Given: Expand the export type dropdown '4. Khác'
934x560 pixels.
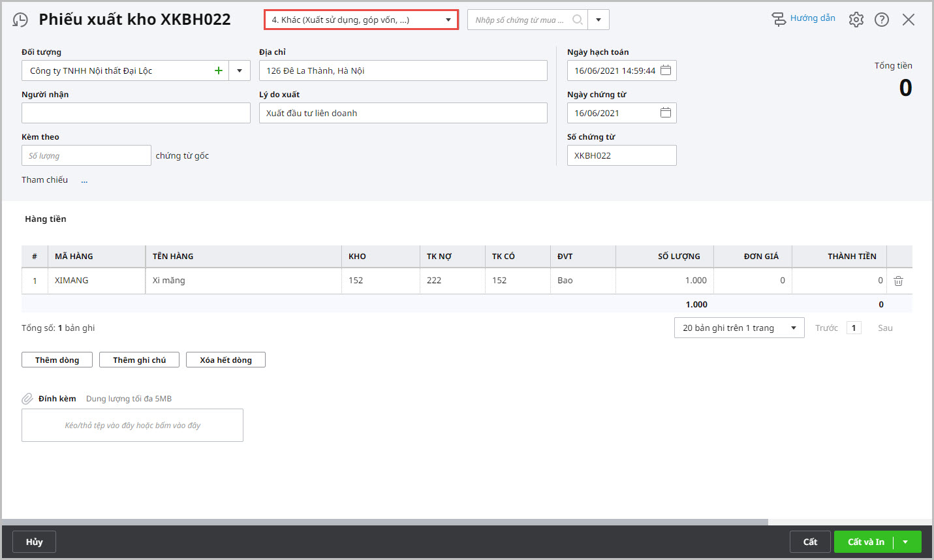Looking at the screenshot, I should 448,20.
